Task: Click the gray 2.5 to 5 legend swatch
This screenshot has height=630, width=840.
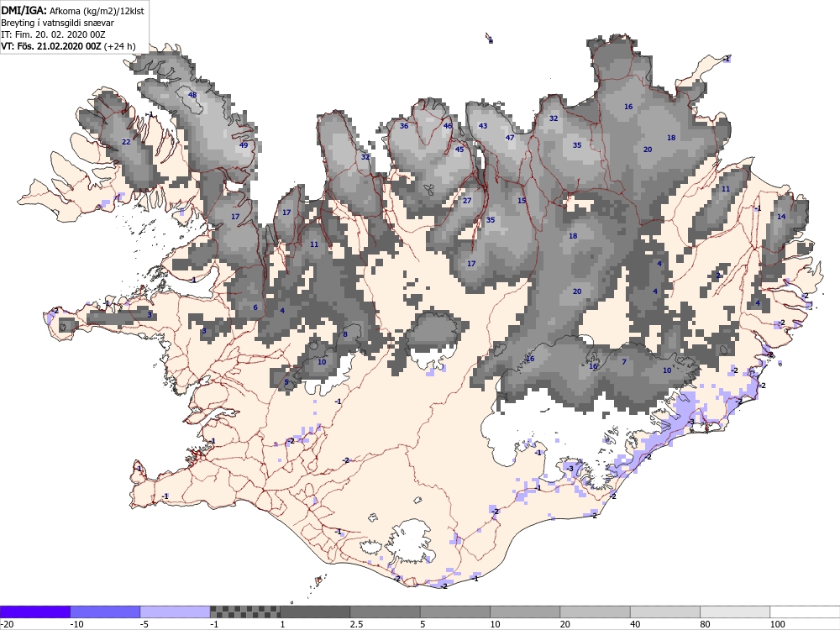Action: pos(385,612)
